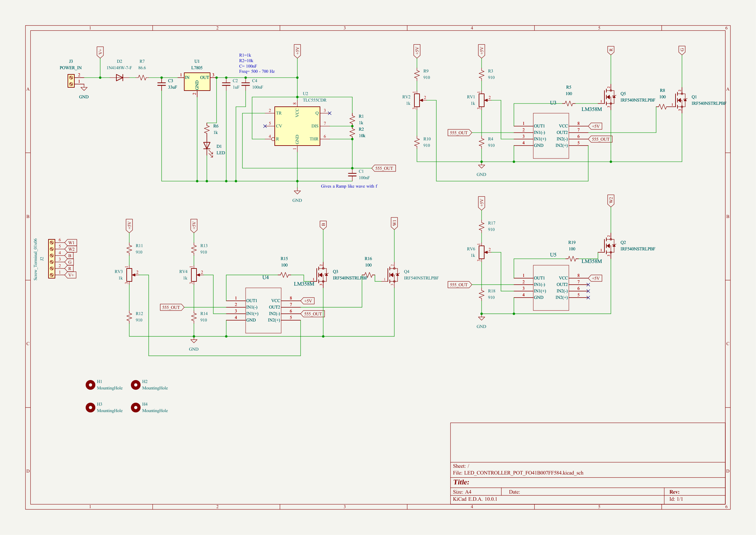Click the R11 910 resistor symbol
Screen dimensions: 756x535
point(129,249)
